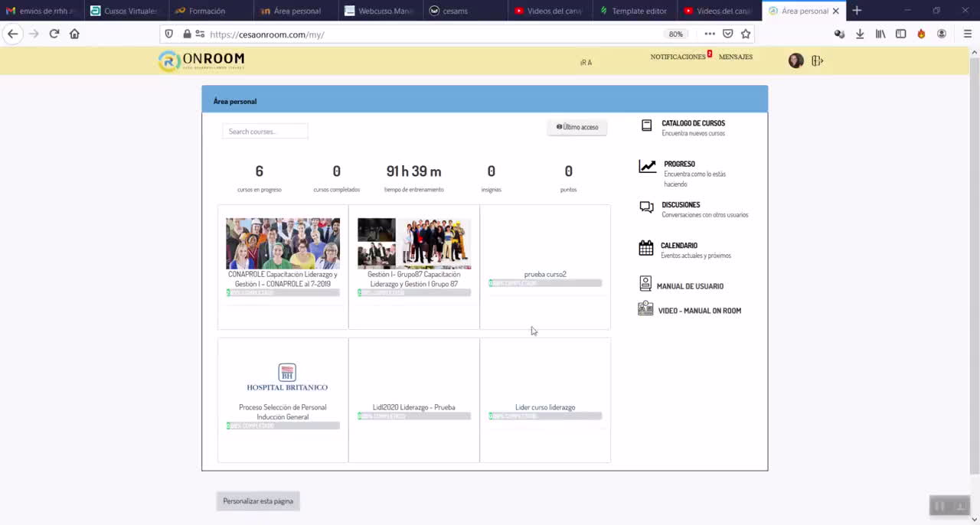
Task: Click the Video Manual On Room icon
Action: 645,309
